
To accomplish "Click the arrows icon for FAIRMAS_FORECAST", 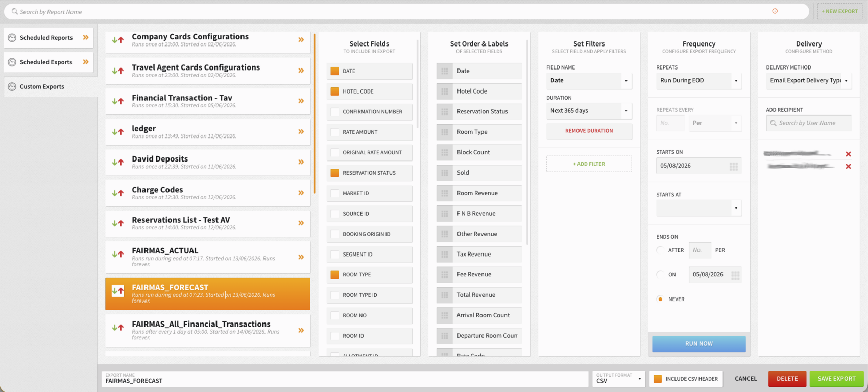I will click(x=118, y=291).
